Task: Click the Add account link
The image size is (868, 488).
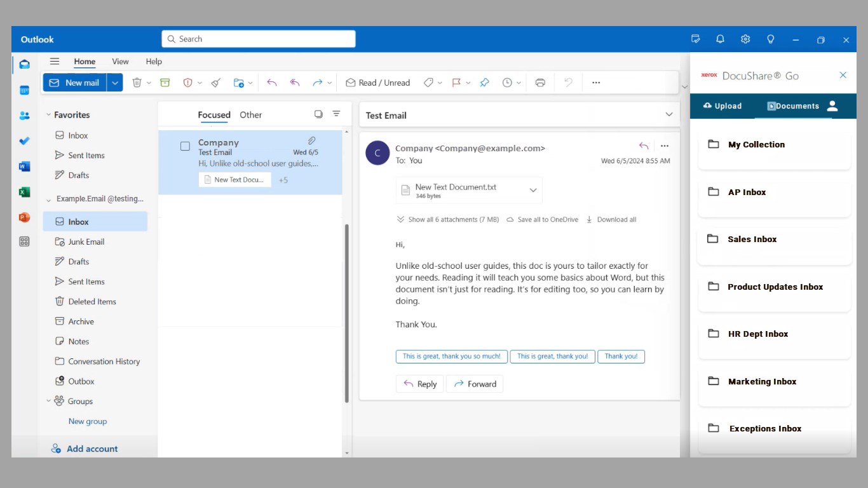Action: point(85,449)
